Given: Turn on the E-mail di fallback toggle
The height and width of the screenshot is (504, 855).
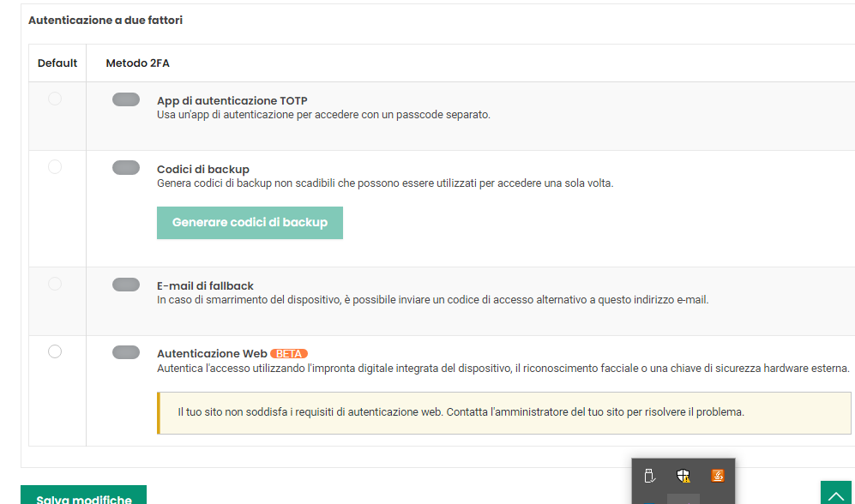Looking at the screenshot, I should 126,285.
